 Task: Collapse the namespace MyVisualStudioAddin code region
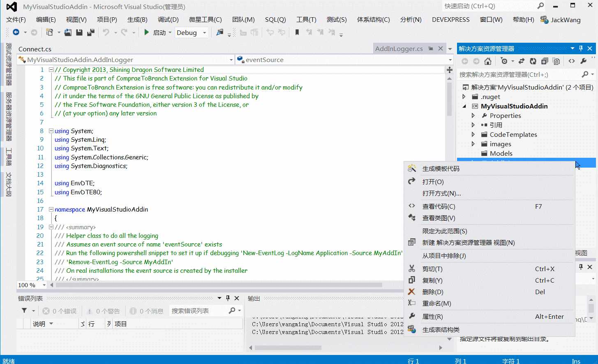point(51,209)
